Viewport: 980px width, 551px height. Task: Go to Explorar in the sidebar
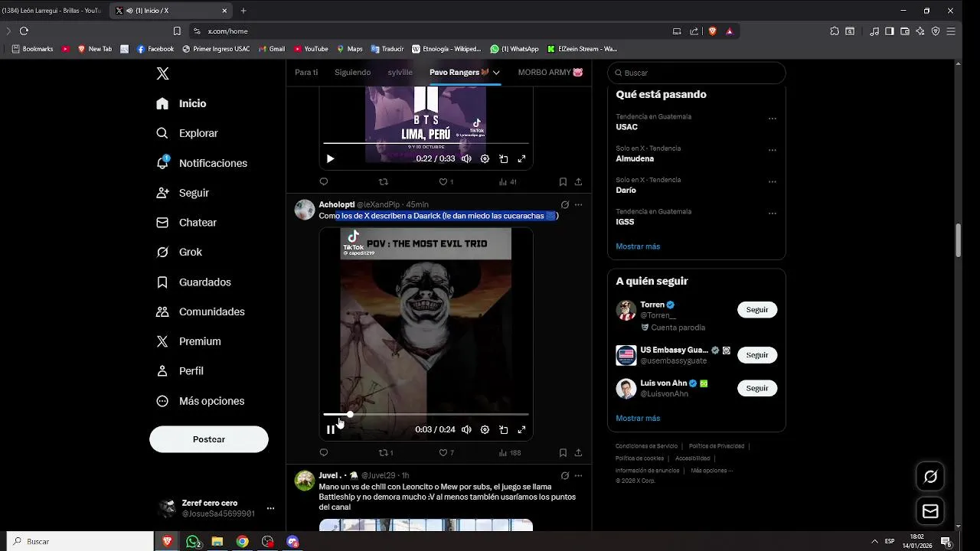coord(188,133)
